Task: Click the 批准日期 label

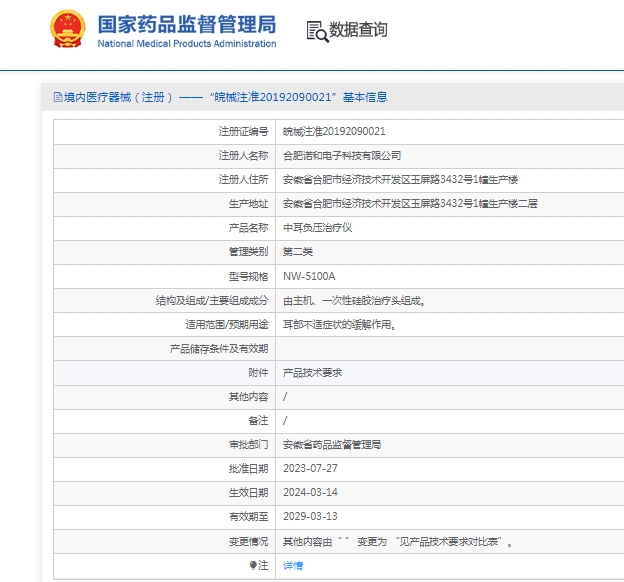Action: 249,469
